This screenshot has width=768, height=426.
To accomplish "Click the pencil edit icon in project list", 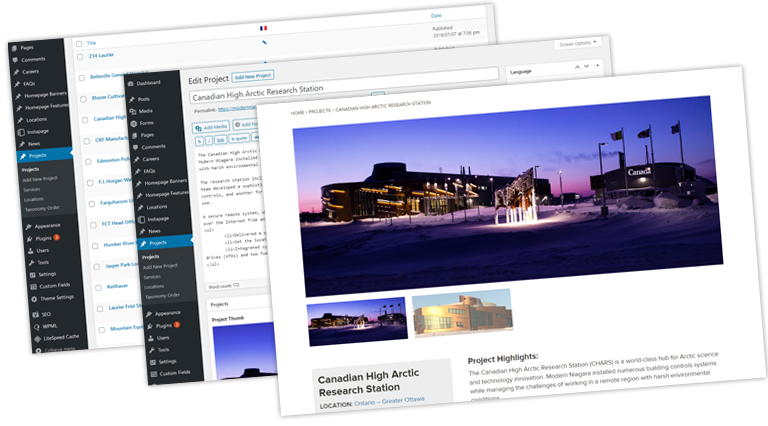I will tap(264, 43).
